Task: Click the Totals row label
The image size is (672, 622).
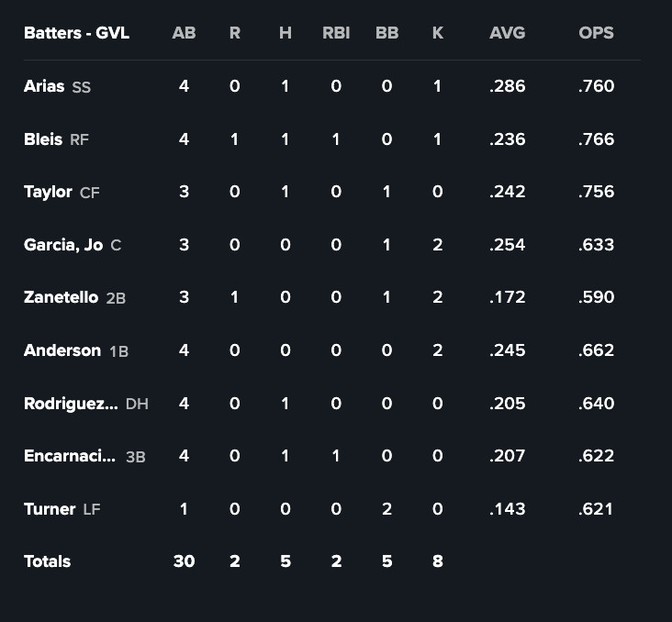Action: pos(47,561)
